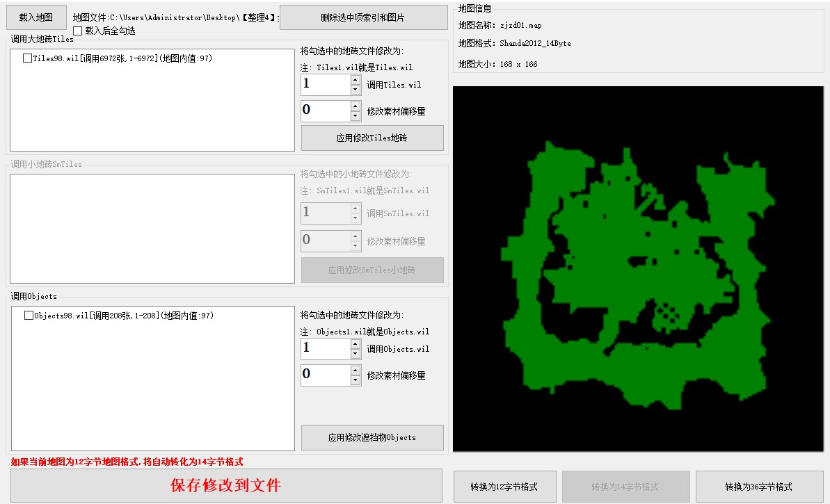Decrease Objects 修改素材偏移量 value with down arrow
This screenshot has width=830, height=504.
coord(356,380)
